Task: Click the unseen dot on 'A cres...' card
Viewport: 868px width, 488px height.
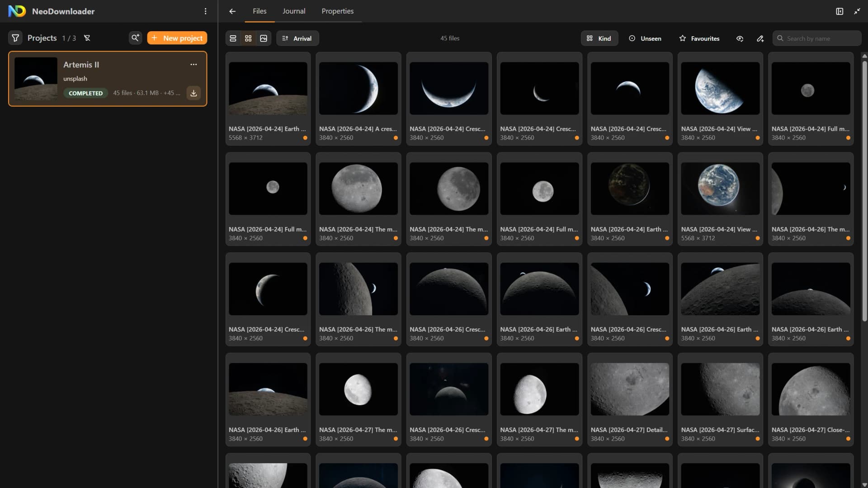Action: pos(396,138)
